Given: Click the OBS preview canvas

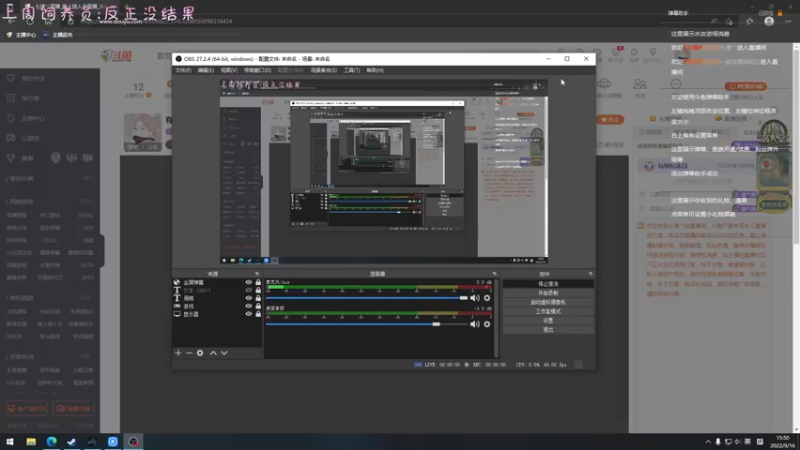Looking at the screenshot, I should [384, 171].
